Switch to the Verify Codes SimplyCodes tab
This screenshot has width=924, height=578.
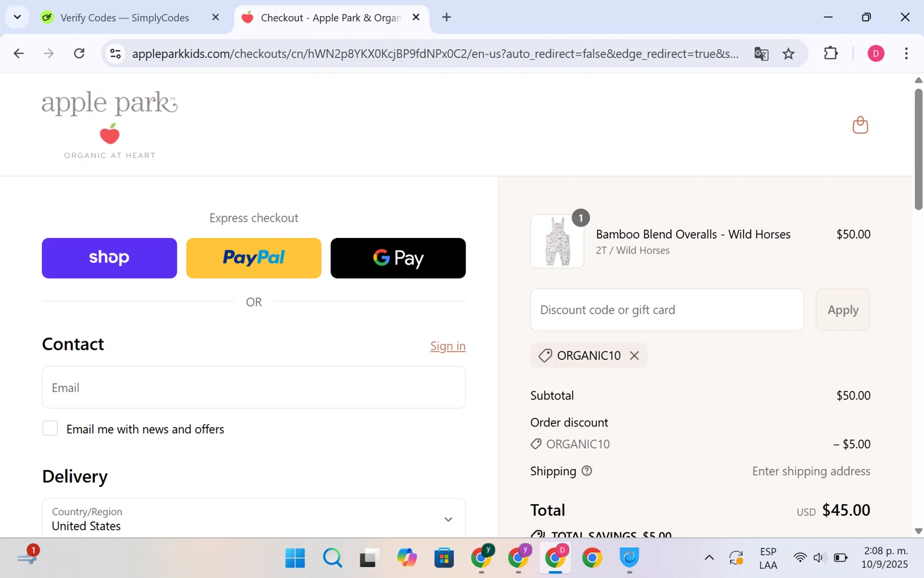(124, 17)
